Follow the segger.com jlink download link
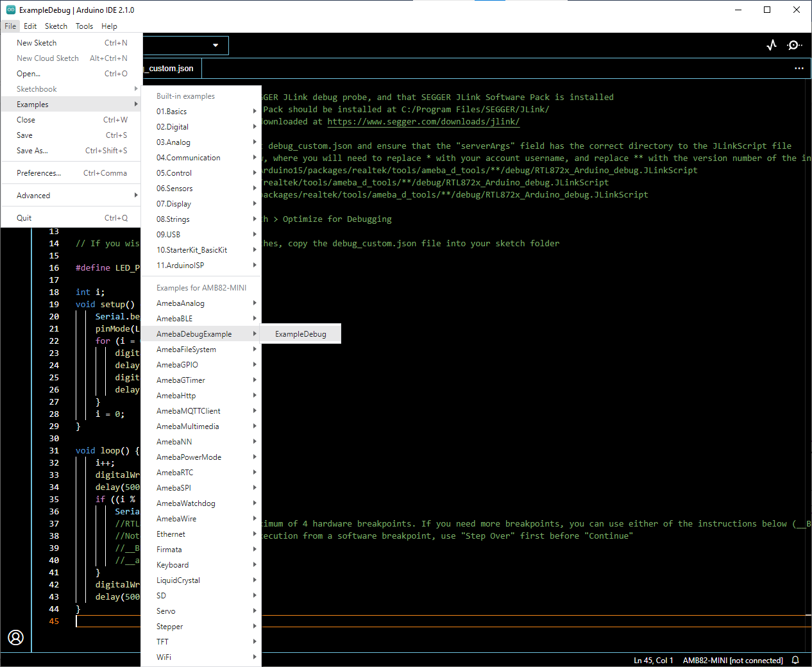This screenshot has width=812, height=667. (x=423, y=122)
